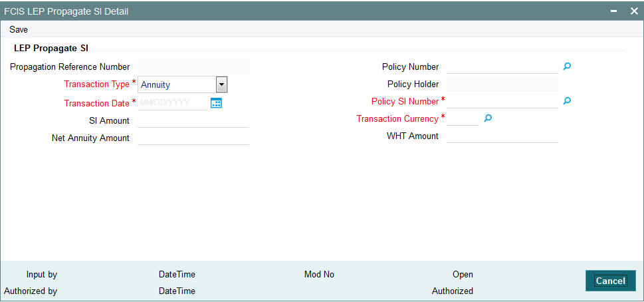Click the window title 'FCIS LEP Propagate SI Detail'

point(66,11)
